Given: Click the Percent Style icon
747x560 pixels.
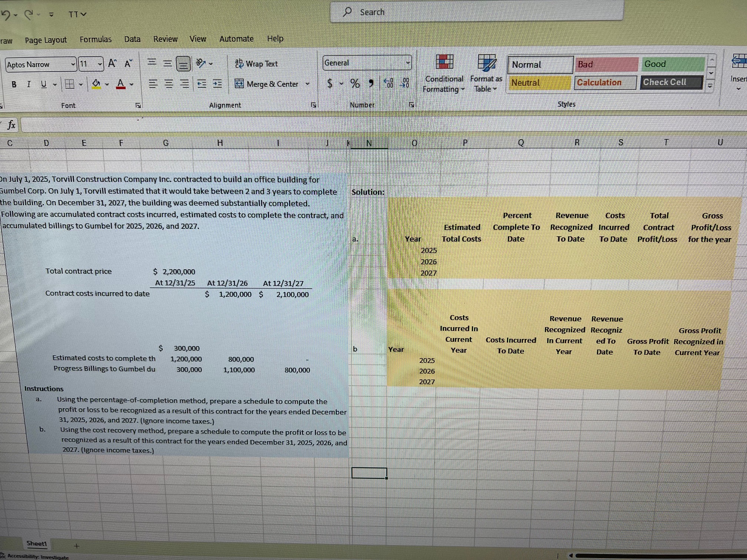Looking at the screenshot, I should (x=355, y=84).
